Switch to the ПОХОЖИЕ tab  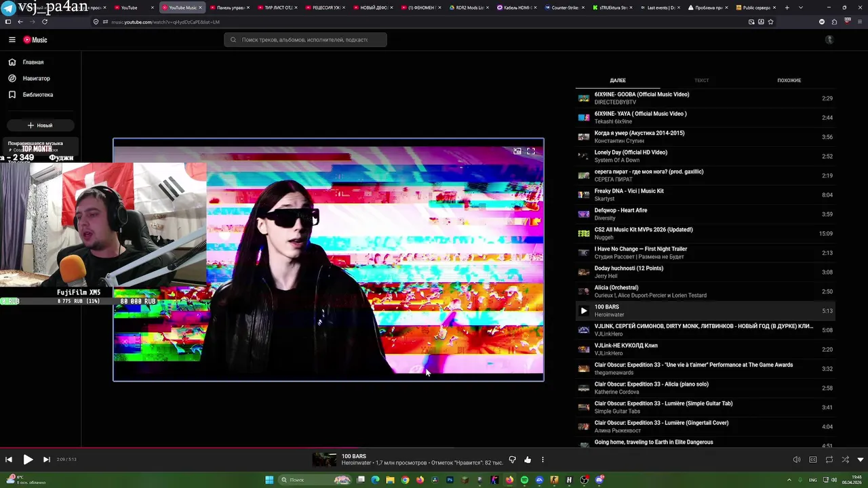click(789, 81)
